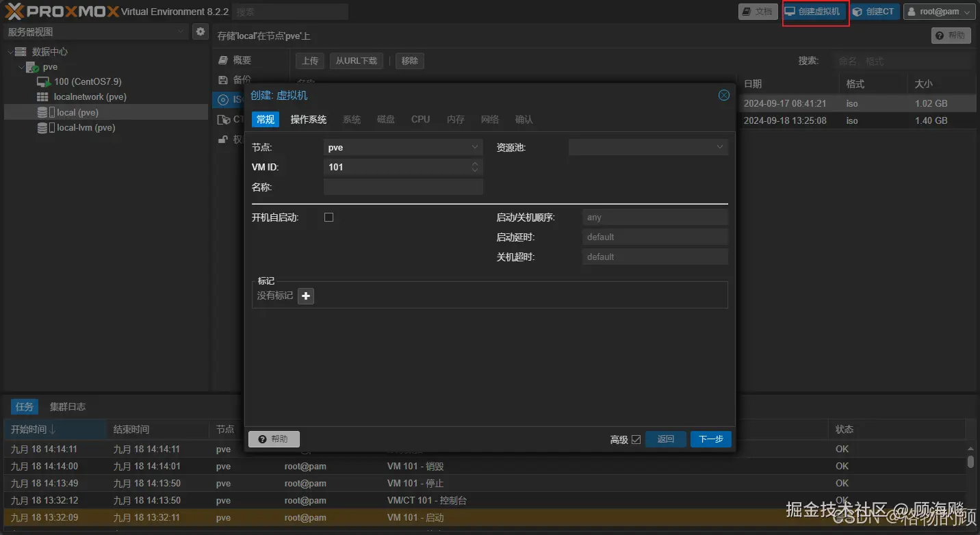Viewport: 980px width, 535px height.
Task: Open the 概要 summary panel
Action: [242, 60]
